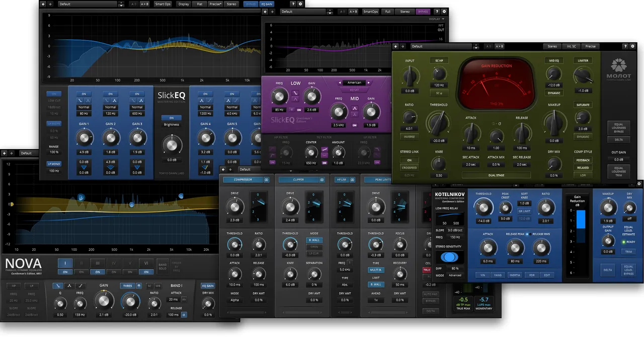The image size is (644, 337).
Task: Click the link icon beside COMPRESSOR header
Action: pos(267,179)
